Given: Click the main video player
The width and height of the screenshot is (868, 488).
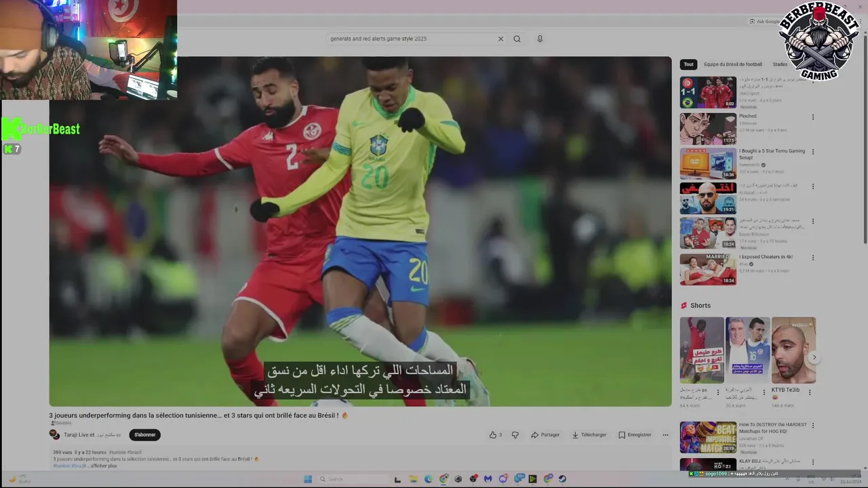Looking at the screenshot, I should 360,232.
